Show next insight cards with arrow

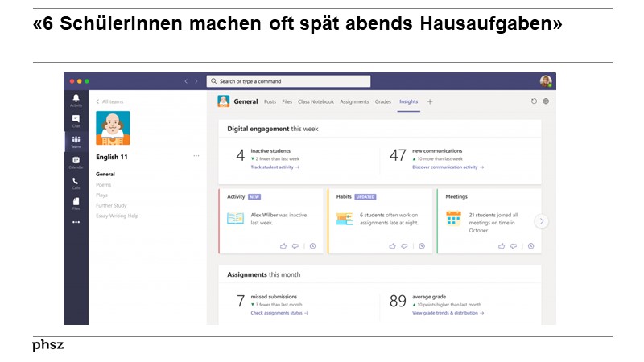[542, 221]
